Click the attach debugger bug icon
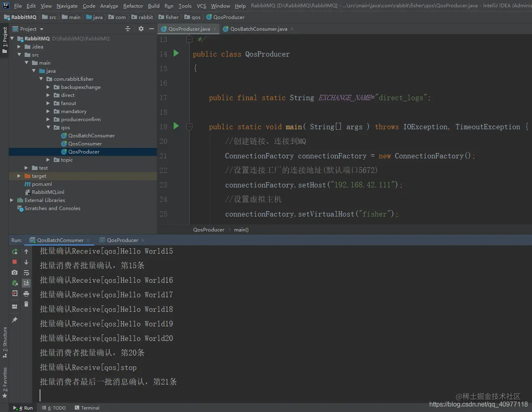This screenshot has width=532, height=412. 15,283
